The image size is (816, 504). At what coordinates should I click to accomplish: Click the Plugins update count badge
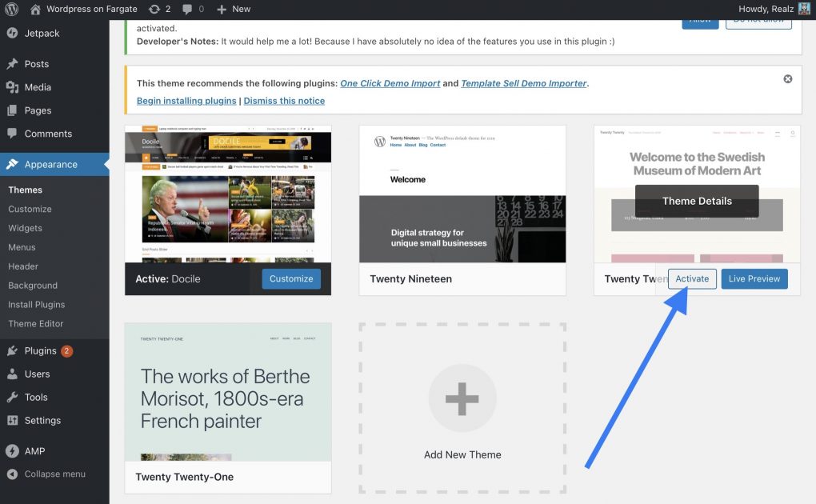(66, 351)
